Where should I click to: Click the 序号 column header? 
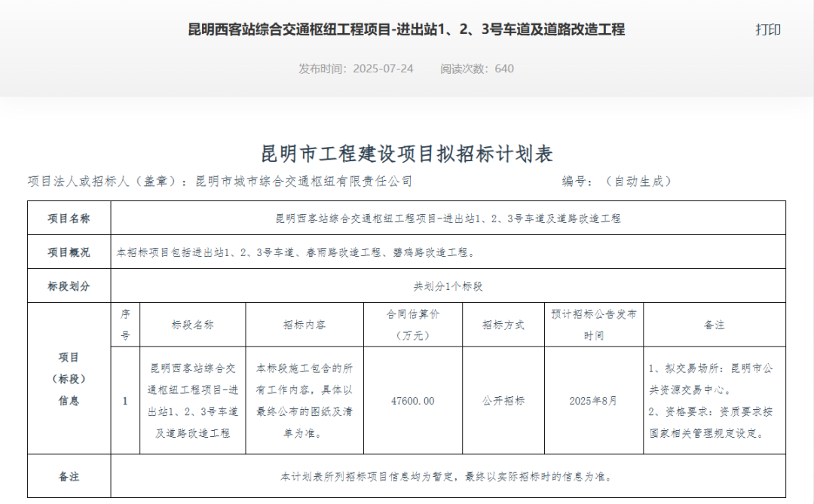pos(124,323)
